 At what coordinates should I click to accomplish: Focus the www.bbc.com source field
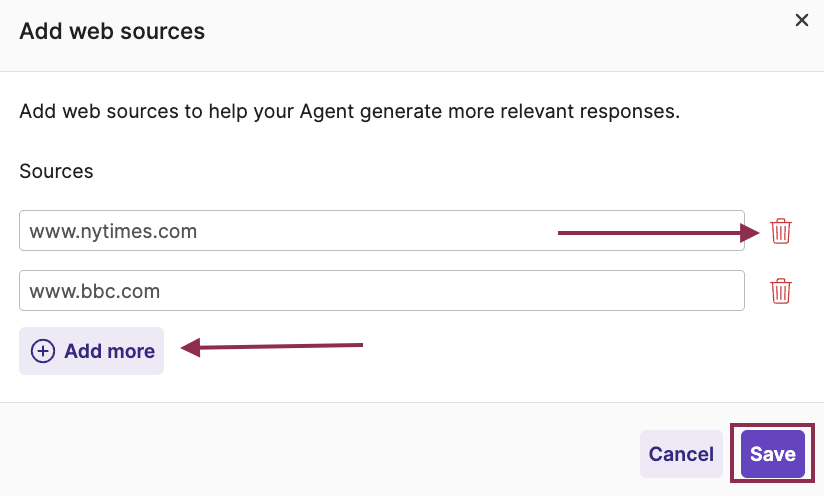tap(381, 291)
